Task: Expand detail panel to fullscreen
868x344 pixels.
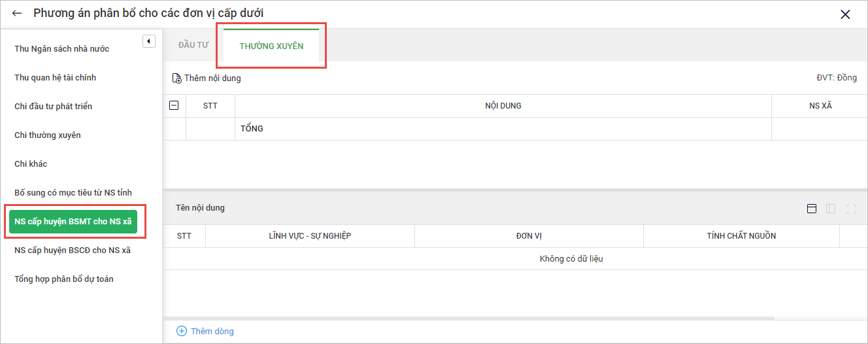Action: [x=850, y=209]
